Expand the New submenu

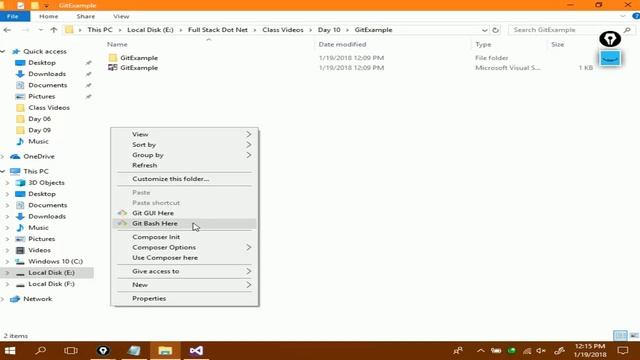249,285
